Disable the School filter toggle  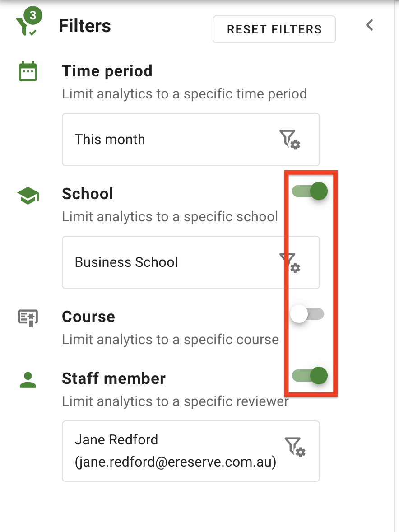(310, 191)
